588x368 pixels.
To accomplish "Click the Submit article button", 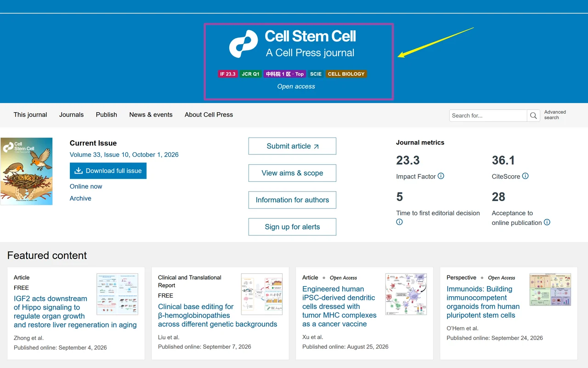I will tap(292, 146).
